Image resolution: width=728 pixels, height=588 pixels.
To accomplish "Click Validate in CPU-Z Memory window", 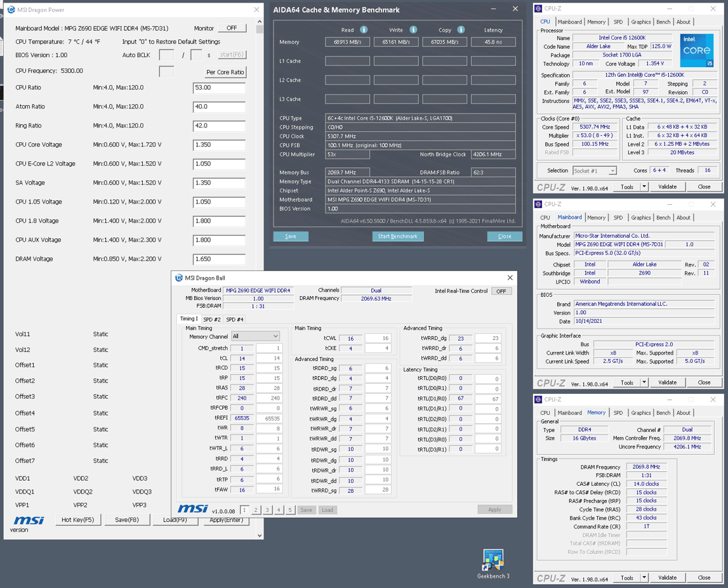I will click(667, 578).
